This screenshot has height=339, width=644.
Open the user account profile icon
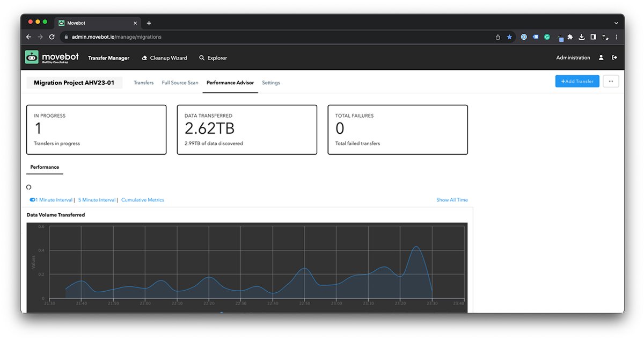click(x=601, y=57)
